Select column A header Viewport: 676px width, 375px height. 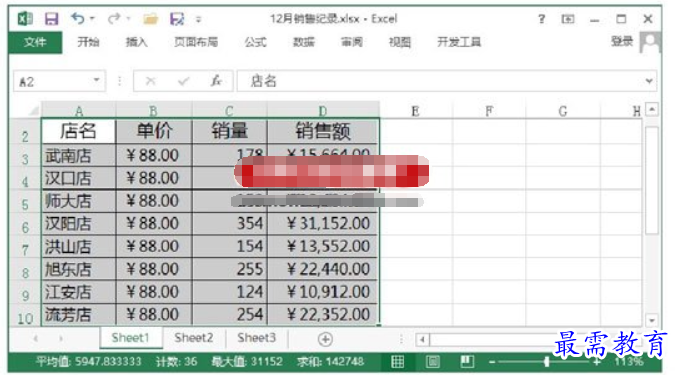click(79, 111)
